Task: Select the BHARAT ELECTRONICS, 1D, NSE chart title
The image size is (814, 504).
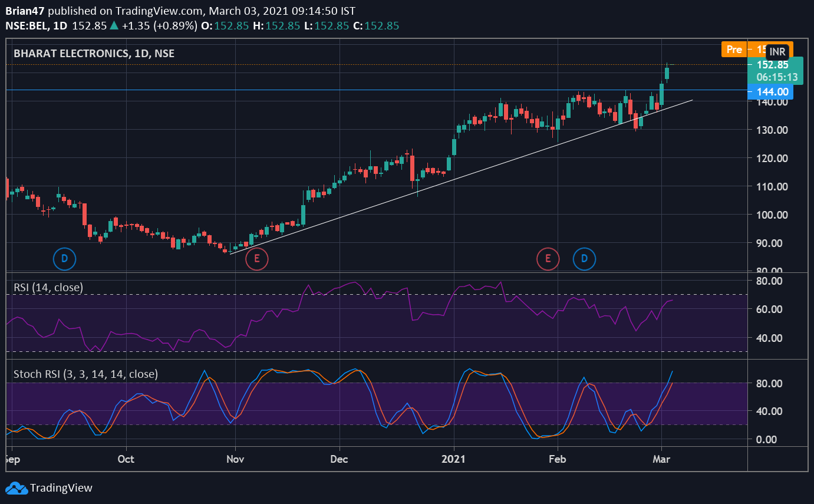Action: 94,54
